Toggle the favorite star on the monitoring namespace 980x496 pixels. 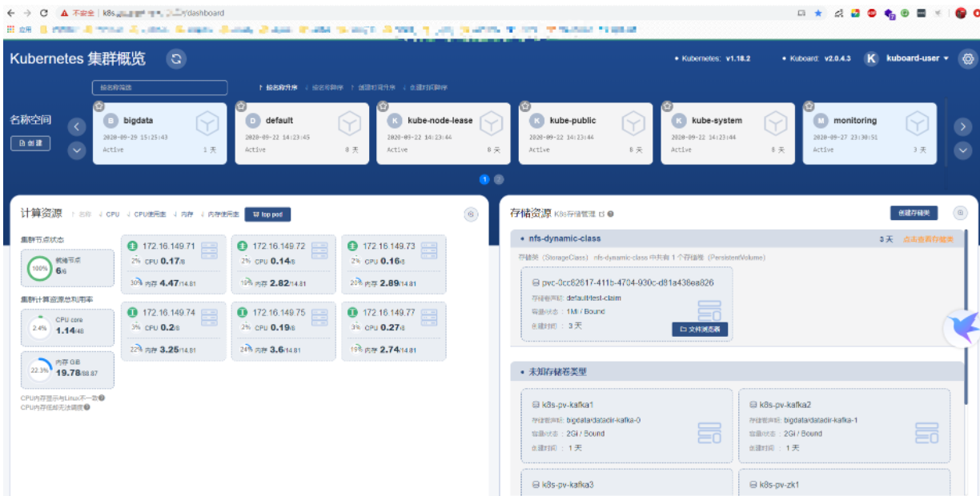(x=809, y=106)
